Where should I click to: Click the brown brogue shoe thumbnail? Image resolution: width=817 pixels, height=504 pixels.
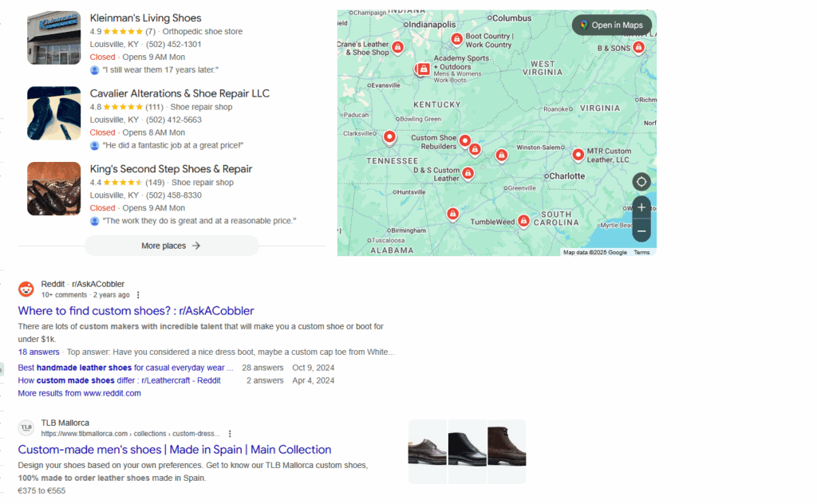pyautogui.click(x=428, y=452)
